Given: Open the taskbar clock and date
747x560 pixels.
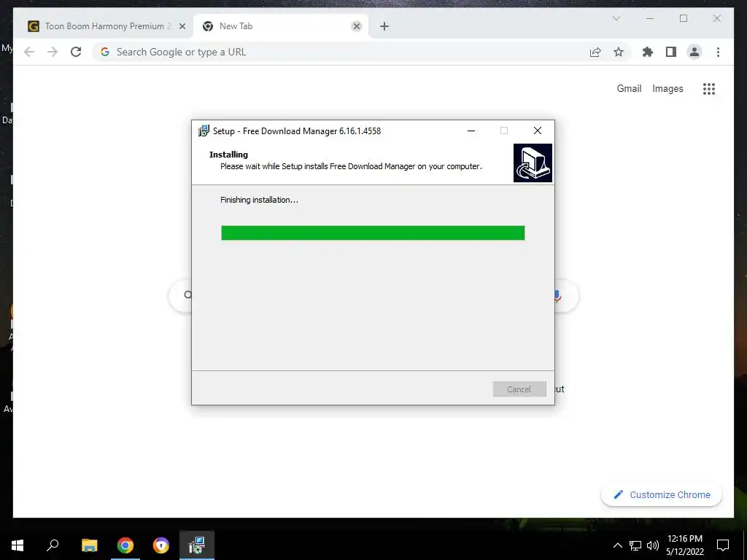Looking at the screenshot, I should click(684, 545).
